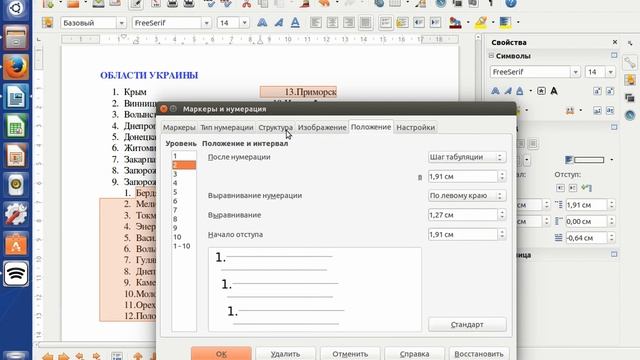Open font color dropdown arrow in toolbar

pos(468,22)
